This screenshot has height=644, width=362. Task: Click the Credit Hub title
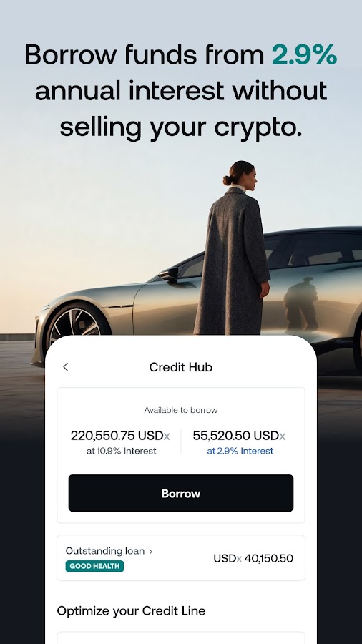(181, 367)
